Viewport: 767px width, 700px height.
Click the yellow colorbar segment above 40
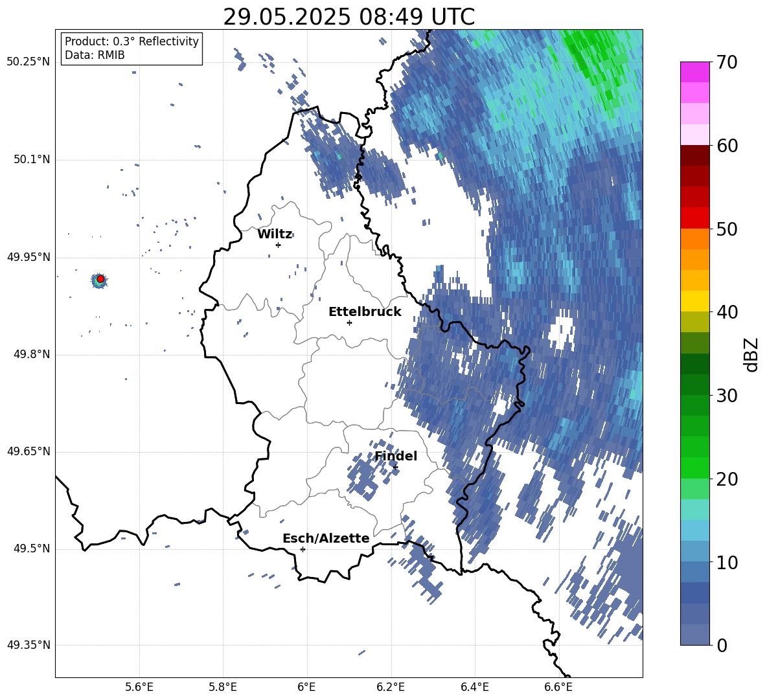[x=694, y=301]
